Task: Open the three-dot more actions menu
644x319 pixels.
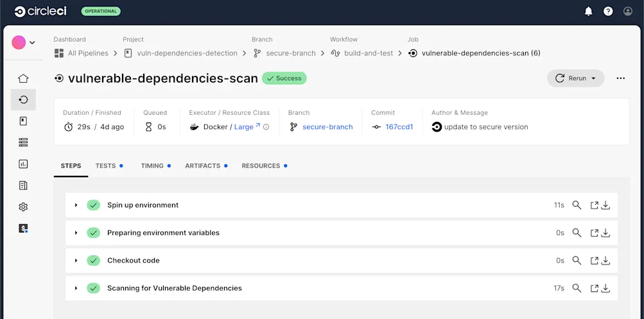Action: tap(621, 78)
